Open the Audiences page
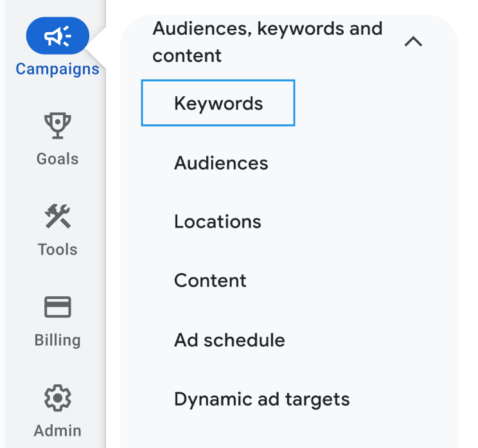Viewport: 478px width, 448px height. click(221, 163)
